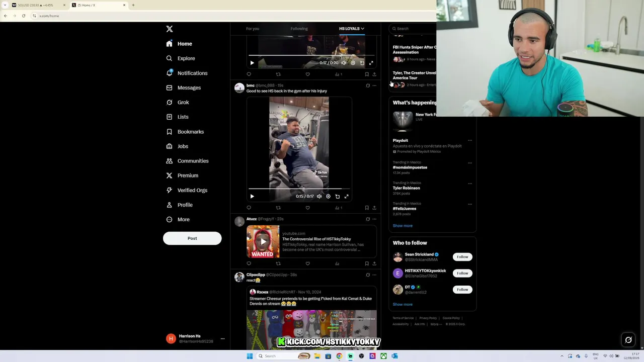Reply to bmc's gym post

pos(249,208)
